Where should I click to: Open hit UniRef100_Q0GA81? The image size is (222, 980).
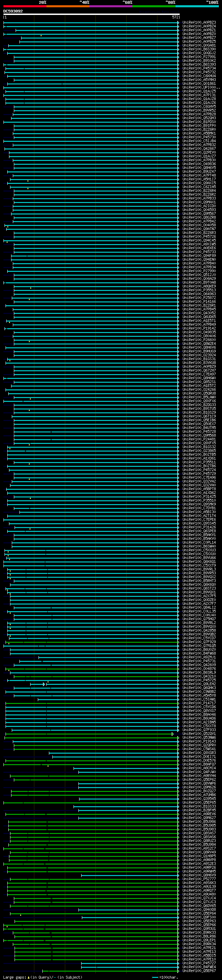pos(199,45)
